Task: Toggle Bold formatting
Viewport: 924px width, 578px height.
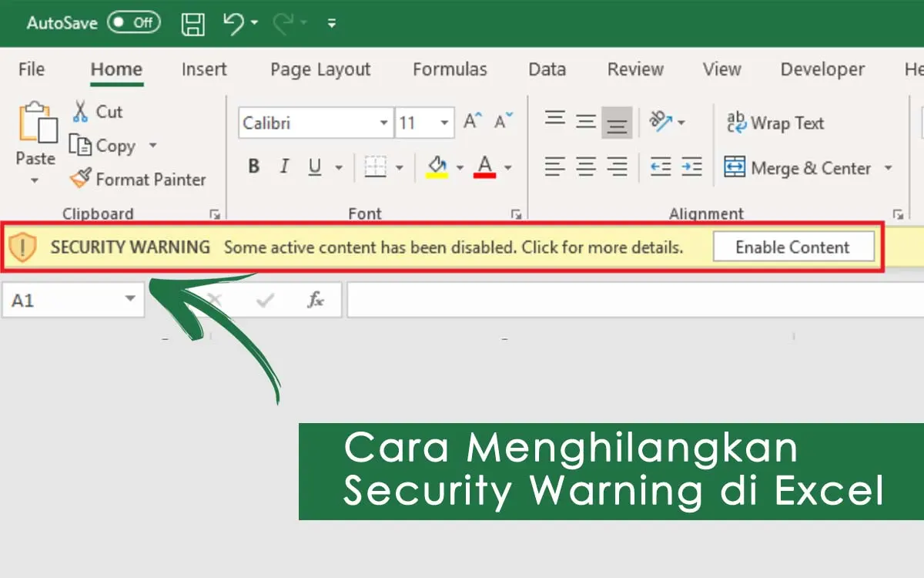Action: click(x=254, y=166)
